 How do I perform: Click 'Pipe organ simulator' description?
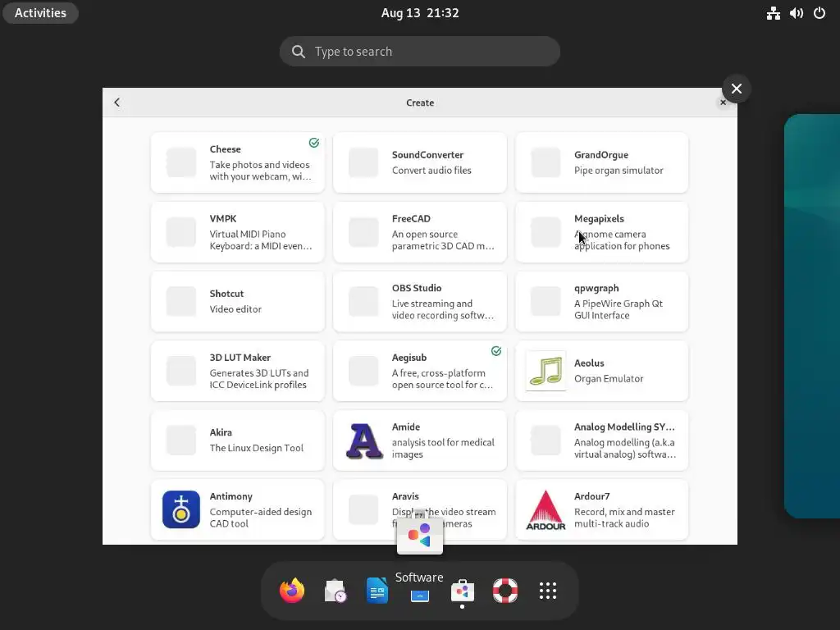click(x=619, y=171)
